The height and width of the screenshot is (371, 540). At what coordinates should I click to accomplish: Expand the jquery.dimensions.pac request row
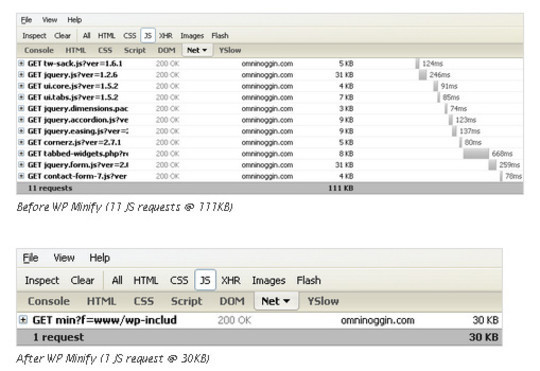[x=21, y=109]
